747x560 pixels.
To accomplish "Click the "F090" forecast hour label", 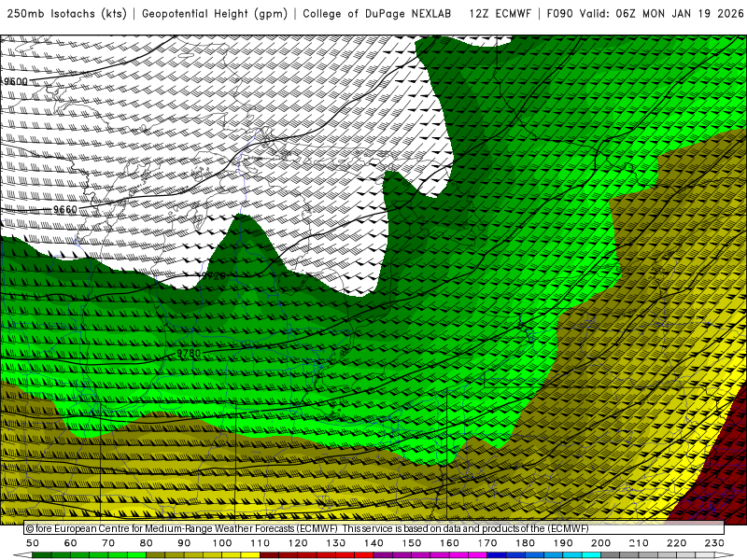I will (x=559, y=14).
